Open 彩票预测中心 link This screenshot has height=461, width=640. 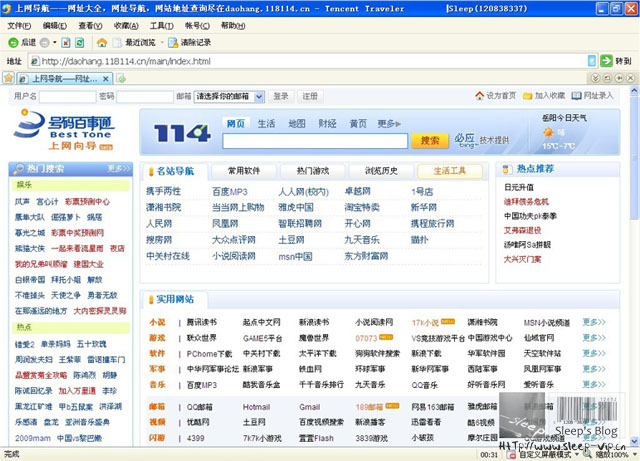pyautogui.click(x=87, y=202)
